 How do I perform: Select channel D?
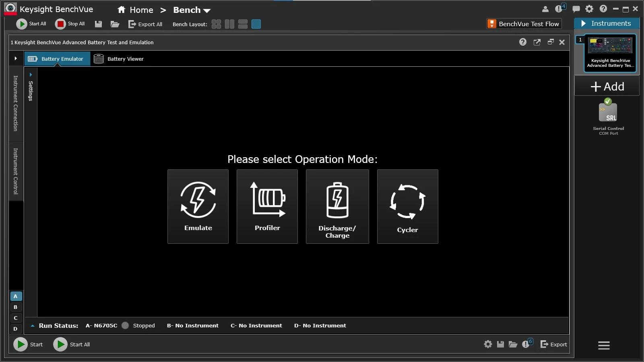pyautogui.click(x=16, y=329)
